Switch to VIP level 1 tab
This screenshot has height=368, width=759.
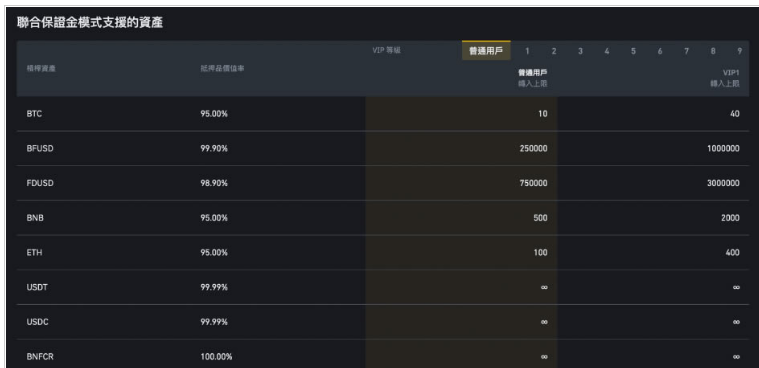pyautogui.click(x=527, y=51)
